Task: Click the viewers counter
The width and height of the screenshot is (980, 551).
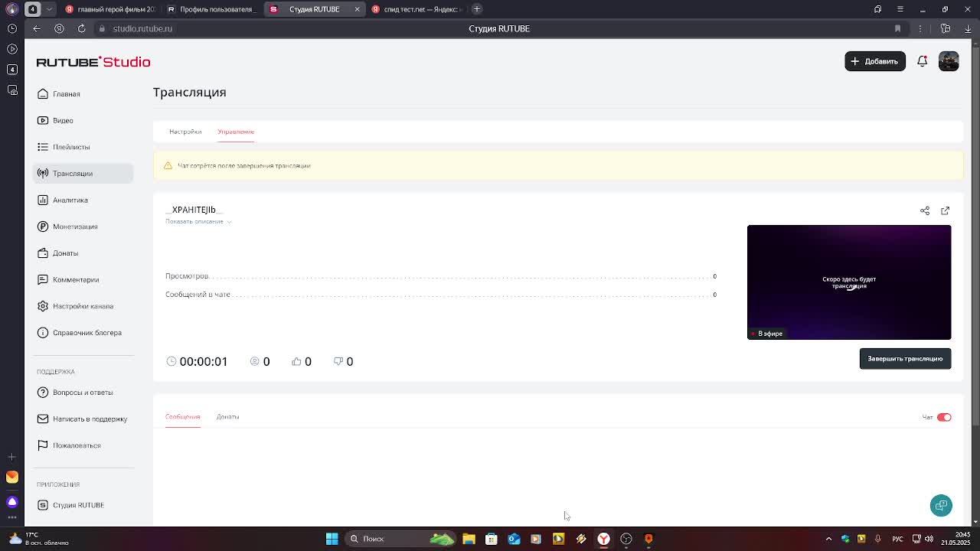Action: pos(260,361)
